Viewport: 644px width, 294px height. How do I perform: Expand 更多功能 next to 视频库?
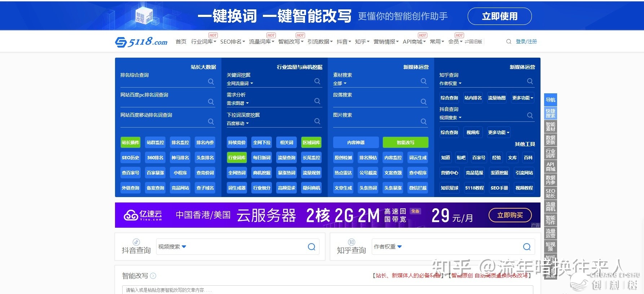click(x=498, y=132)
